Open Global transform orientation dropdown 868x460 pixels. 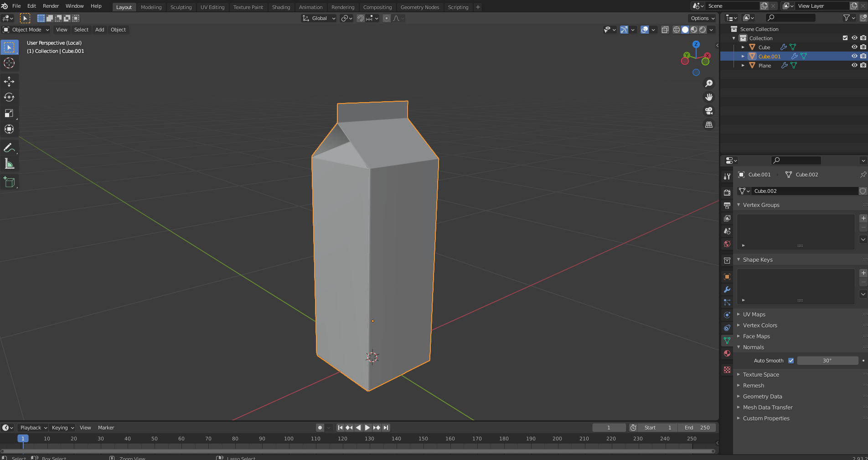(319, 18)
